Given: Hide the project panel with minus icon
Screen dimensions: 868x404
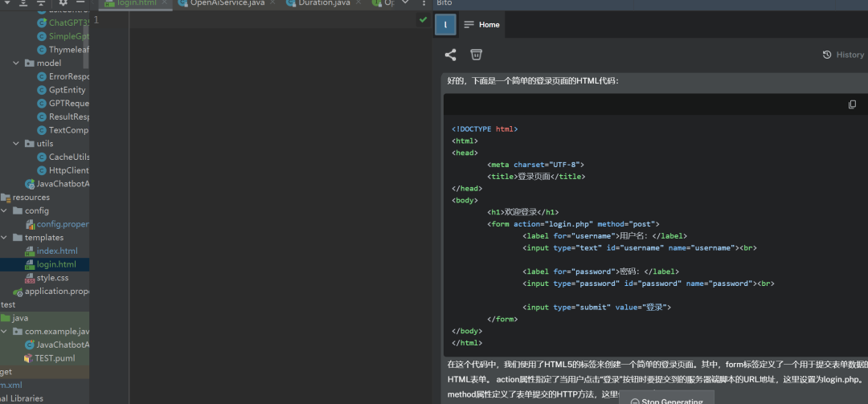Looking at the screenshot, I should (80, 2).
